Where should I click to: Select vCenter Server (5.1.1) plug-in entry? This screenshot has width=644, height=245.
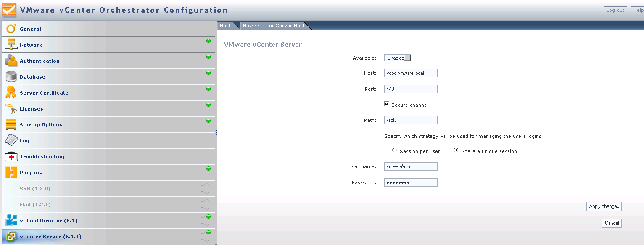(108, 236)
